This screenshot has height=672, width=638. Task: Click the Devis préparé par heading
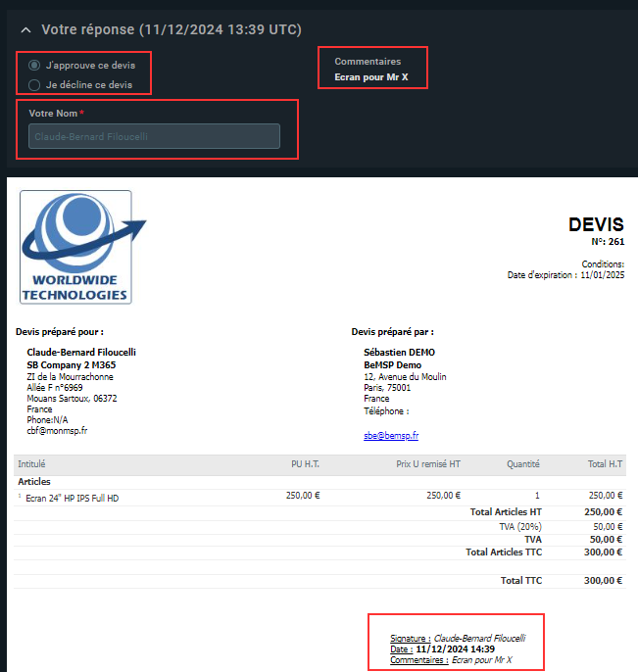pyautogui.click(x=392, y=332)
